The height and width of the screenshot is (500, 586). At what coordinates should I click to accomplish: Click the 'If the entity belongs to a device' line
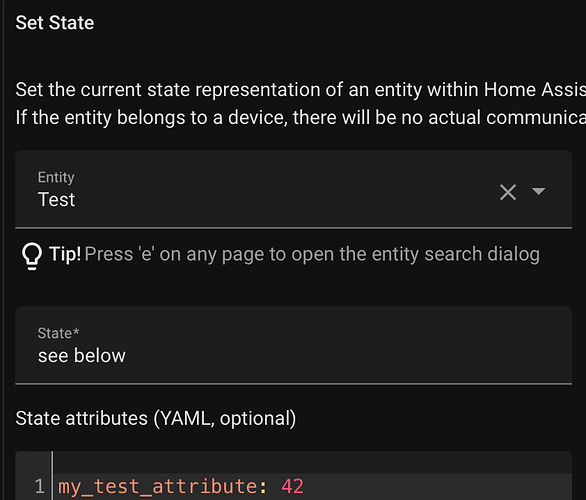tap(300, 117)
